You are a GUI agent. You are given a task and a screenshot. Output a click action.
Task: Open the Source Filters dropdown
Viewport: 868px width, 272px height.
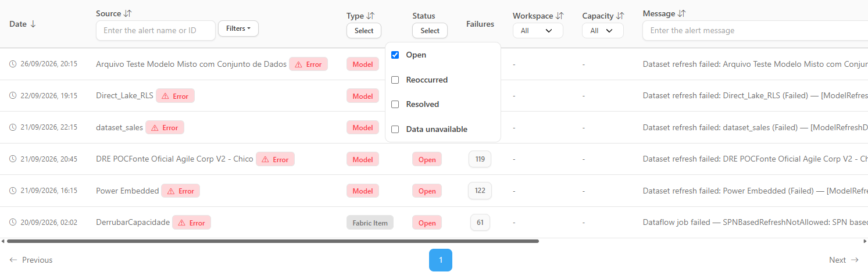coord(238,28)
